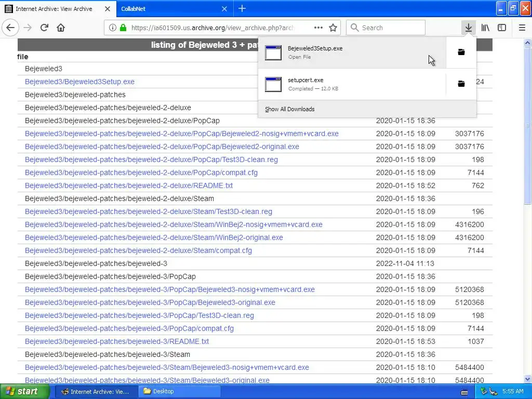Click scrollbar up arrow on page
The width and height of the screenshot is (532, 399).
[x=527, y=43]
